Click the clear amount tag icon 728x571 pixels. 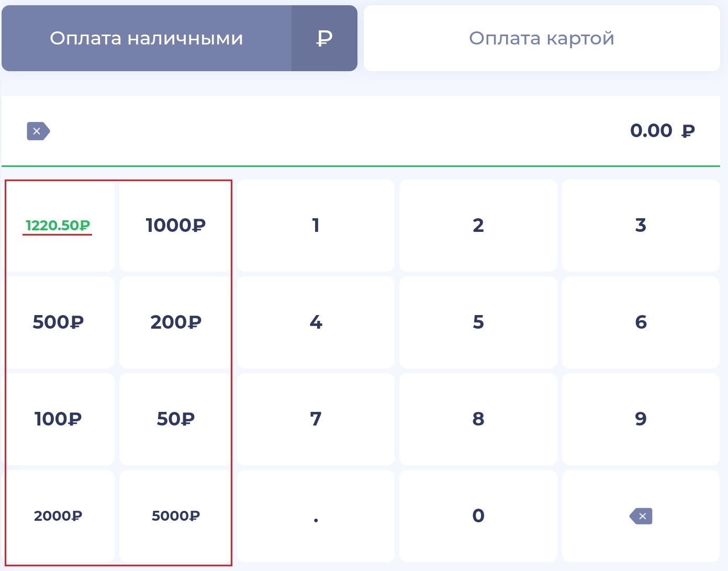point(38,131)
